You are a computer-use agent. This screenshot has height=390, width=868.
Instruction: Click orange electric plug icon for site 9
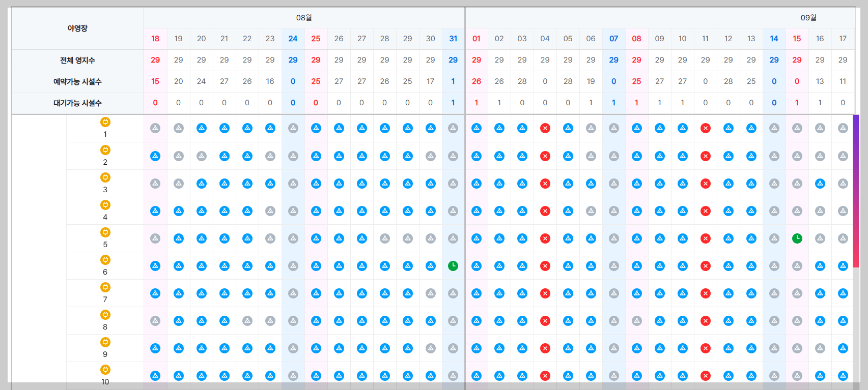[105, 342]
